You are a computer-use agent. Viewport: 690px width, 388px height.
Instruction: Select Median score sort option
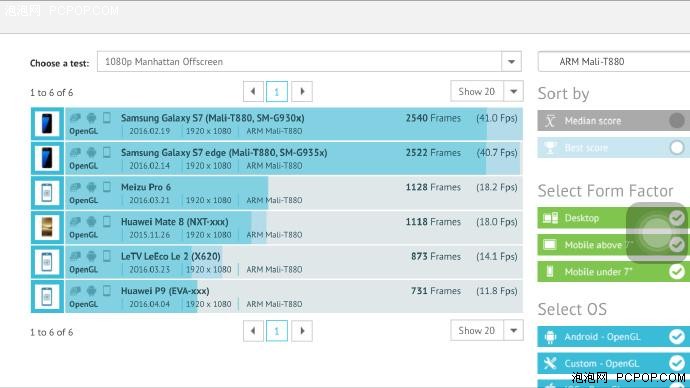[x=613, y=121]
